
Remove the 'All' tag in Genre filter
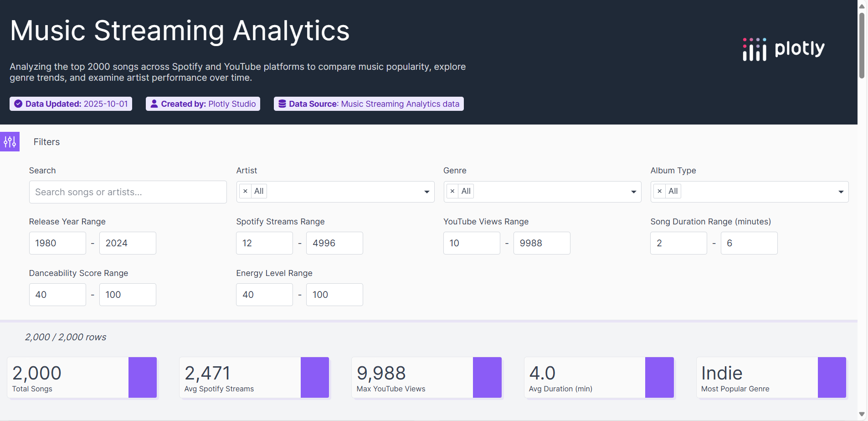tap(452, 191)
